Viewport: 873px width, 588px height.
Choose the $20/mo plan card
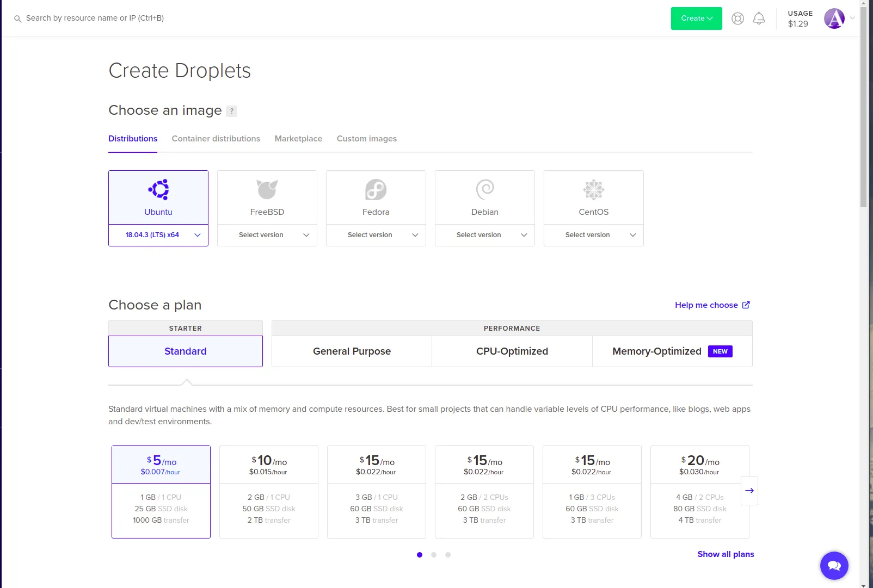pos(700,492)
